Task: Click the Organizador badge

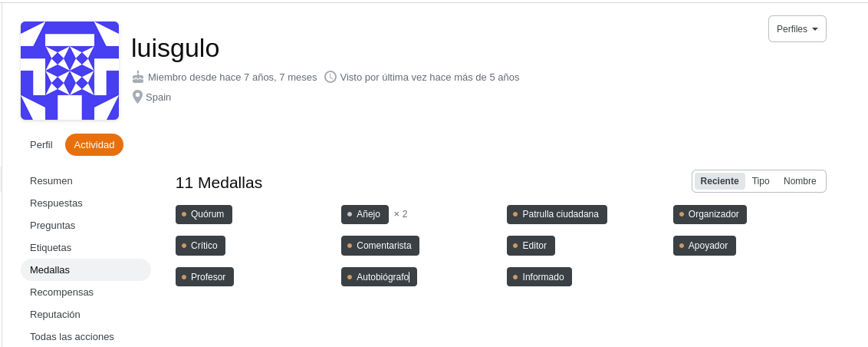Action: [710, 214]
